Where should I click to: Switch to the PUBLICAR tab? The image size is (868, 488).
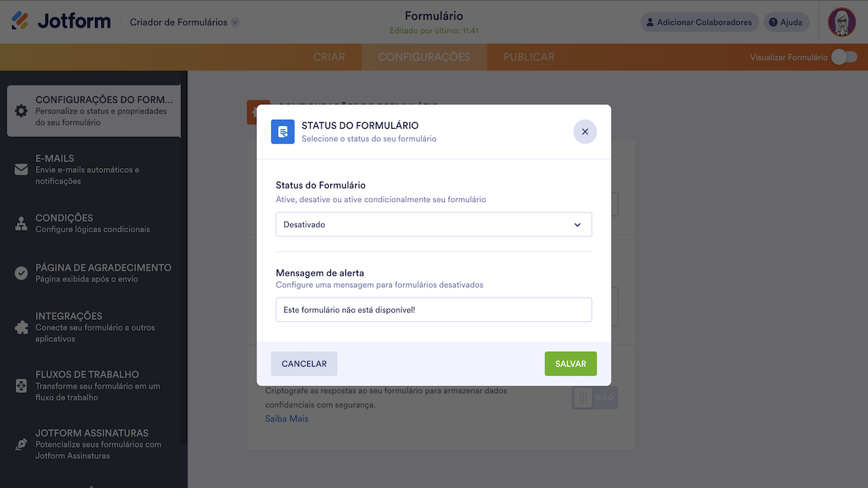(529, 57)
